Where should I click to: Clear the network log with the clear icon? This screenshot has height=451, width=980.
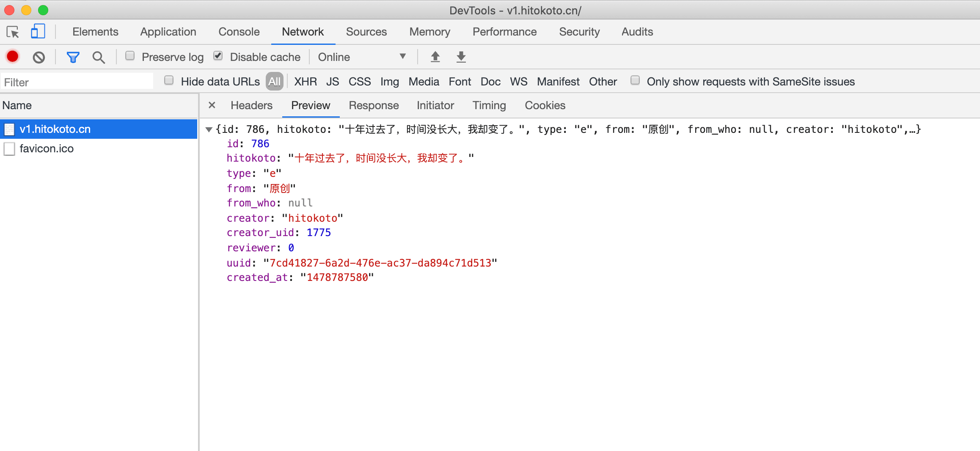[39, 57]
